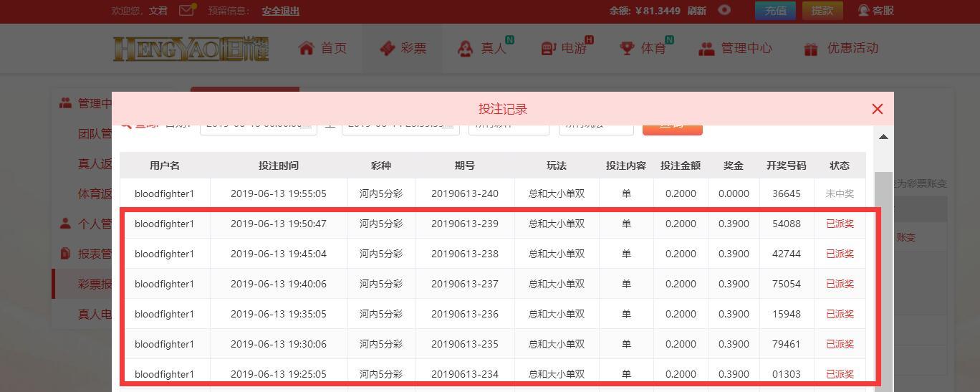Open 体育返点 sidebar item
This screenshot has width=980, height=392.
click(x=95, y=193)
